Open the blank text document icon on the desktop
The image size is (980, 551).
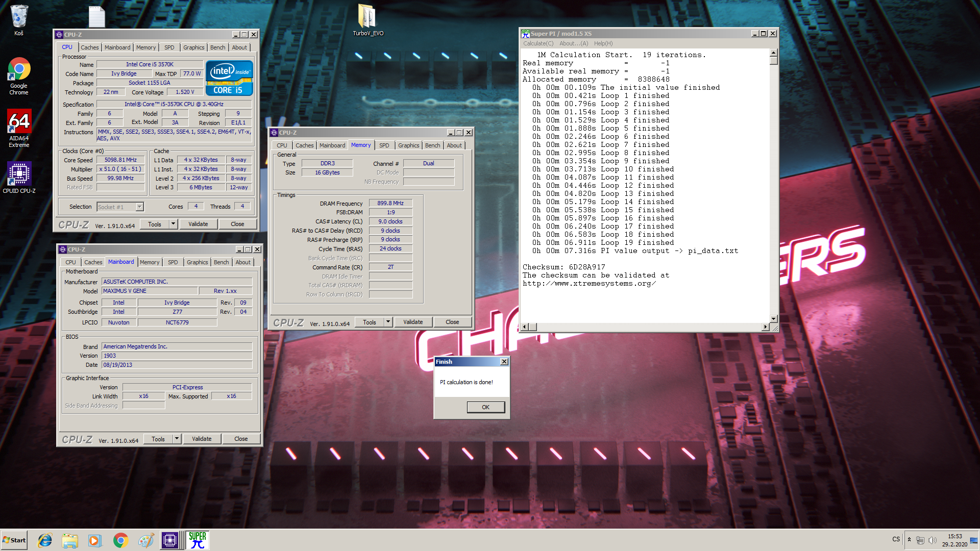point(97,17)
